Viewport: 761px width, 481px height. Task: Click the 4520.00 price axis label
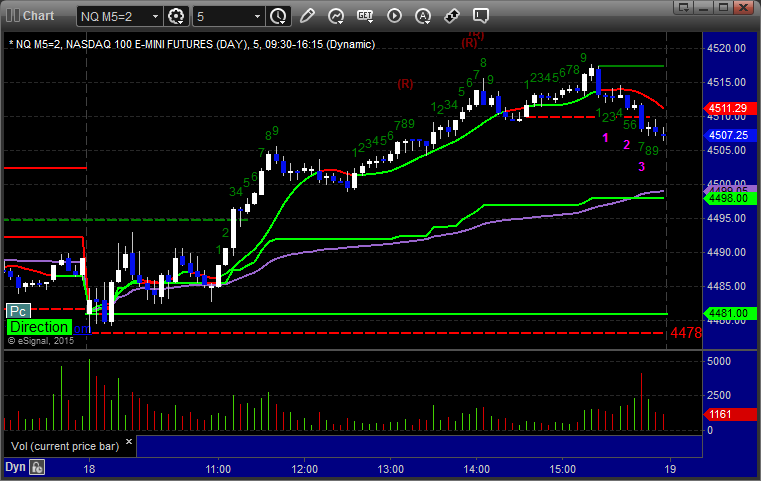pos(727,48)
